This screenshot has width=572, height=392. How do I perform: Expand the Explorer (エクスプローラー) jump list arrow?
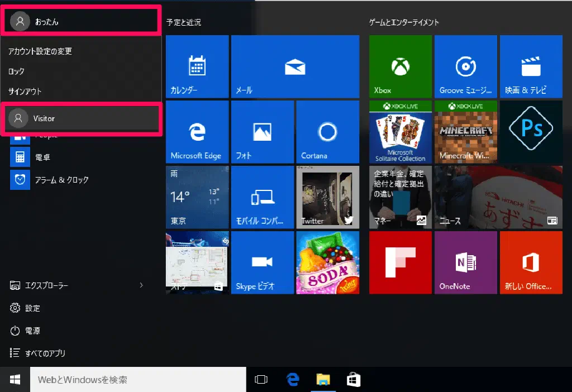(x=141, y=285)
